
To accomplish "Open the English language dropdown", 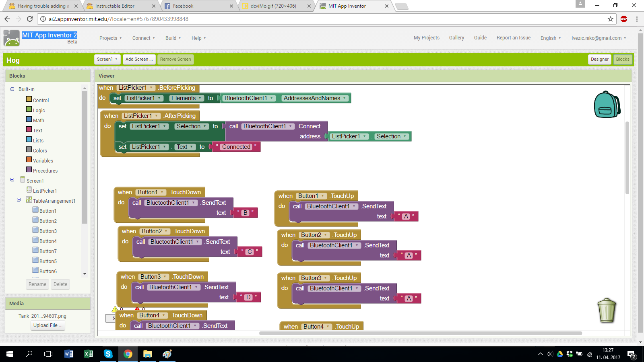I will point(550,38).
